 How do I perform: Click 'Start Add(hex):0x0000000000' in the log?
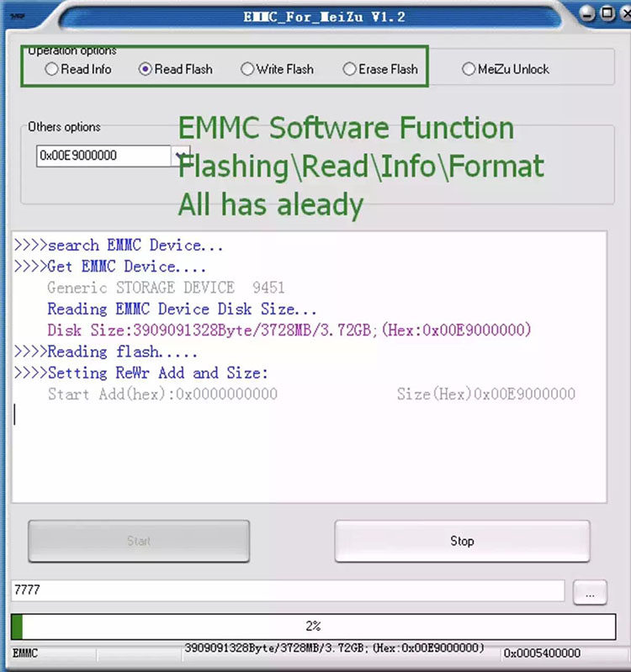tap(162, 394)
